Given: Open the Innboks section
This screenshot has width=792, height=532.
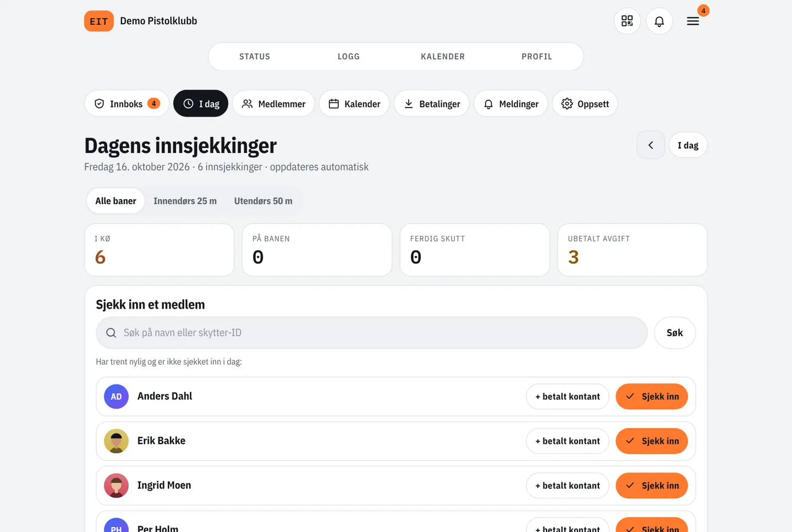Looking at the screenshot, I should pos(127,103).
